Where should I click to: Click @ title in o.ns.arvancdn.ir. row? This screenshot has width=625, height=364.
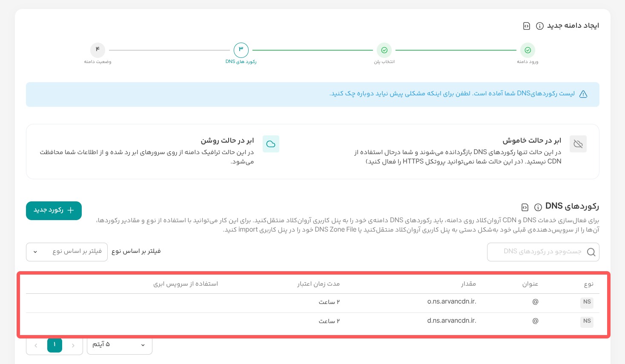coord(535,301)
